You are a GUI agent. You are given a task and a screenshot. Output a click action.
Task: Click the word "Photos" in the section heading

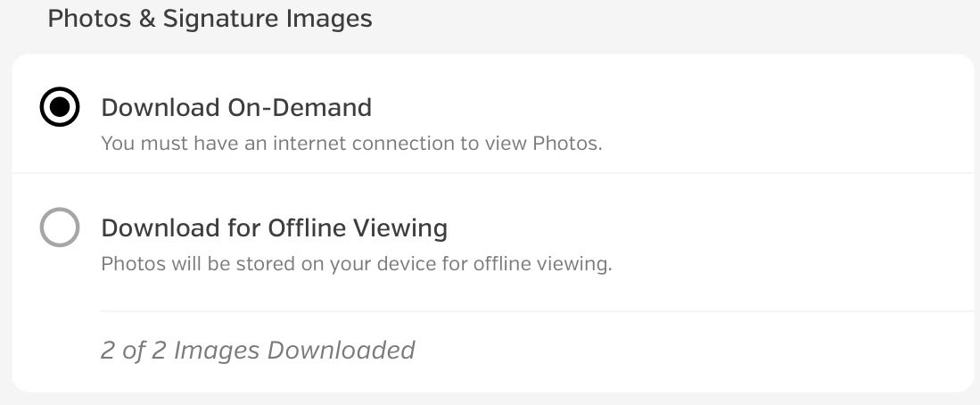point(89,18)
